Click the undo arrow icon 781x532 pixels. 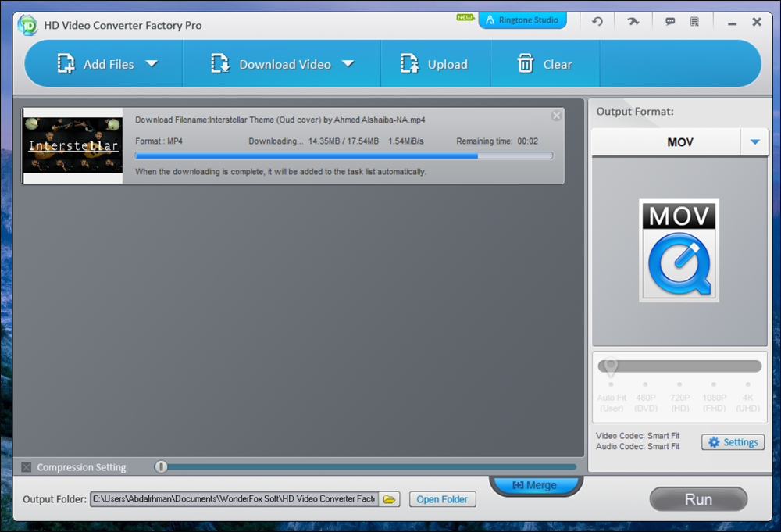tap(597, 21)
